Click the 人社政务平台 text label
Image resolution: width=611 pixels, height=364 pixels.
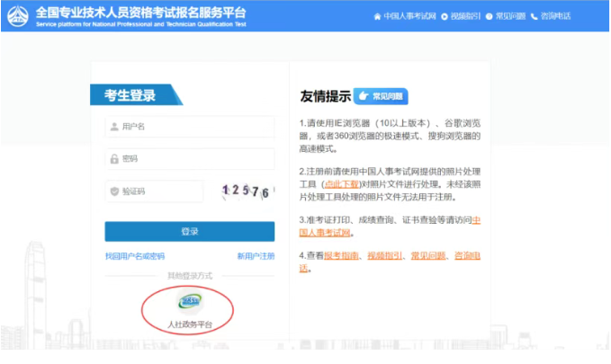click(190, 324)
